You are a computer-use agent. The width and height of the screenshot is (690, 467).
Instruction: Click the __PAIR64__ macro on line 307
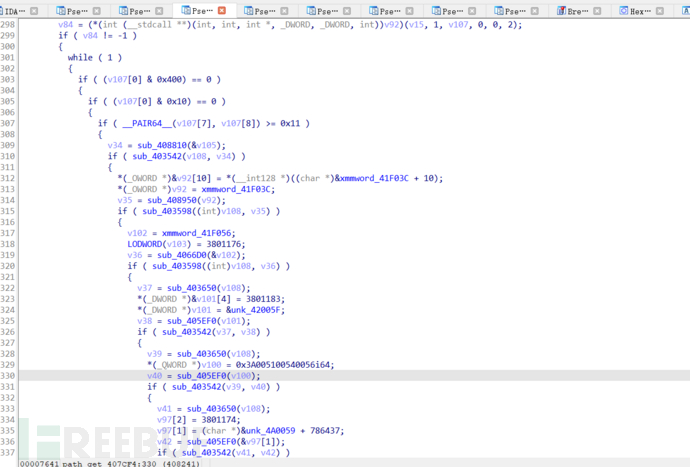(145, 123)
